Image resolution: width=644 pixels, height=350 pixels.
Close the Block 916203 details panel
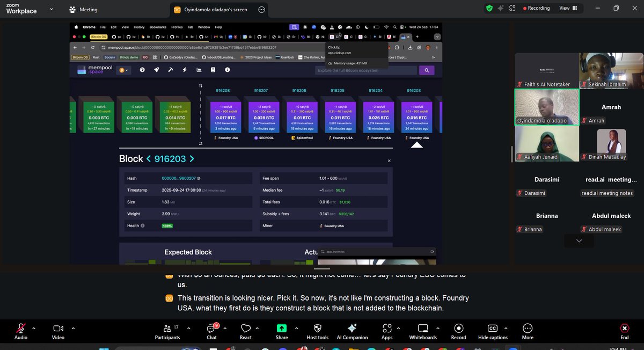[x=389, y=161]
